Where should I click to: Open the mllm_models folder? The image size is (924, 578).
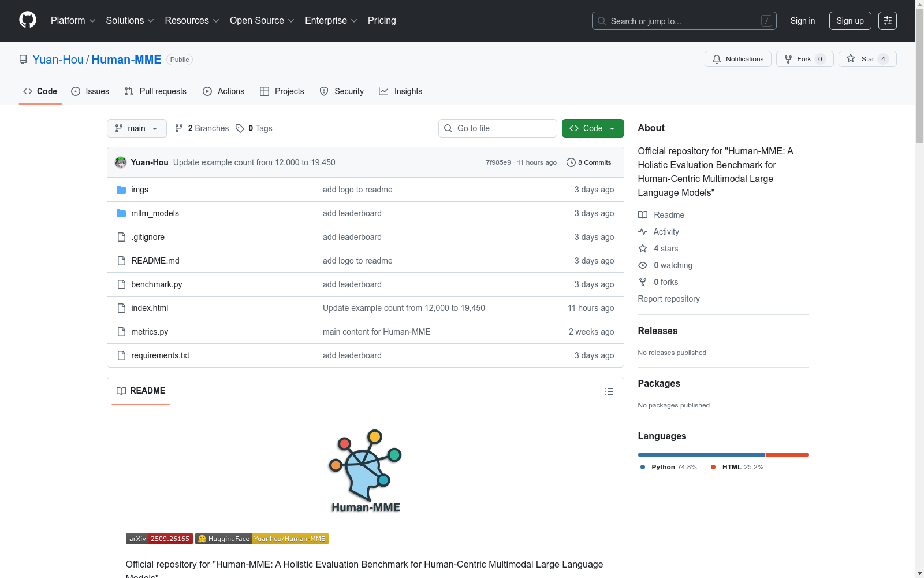click(155, 213)
